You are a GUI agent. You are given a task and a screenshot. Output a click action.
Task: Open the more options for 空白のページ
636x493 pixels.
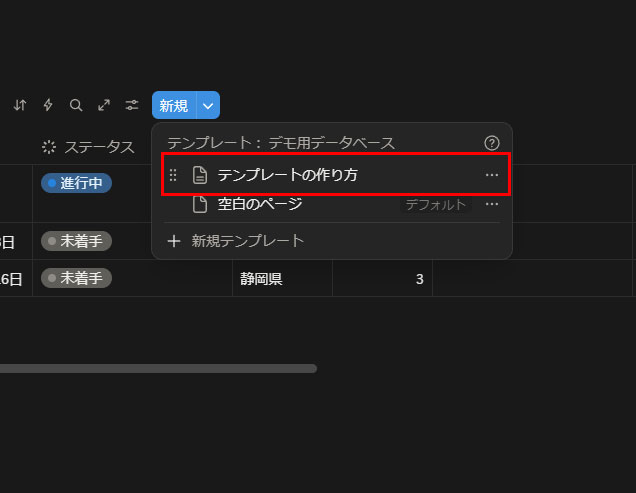[x=491, y=204]
